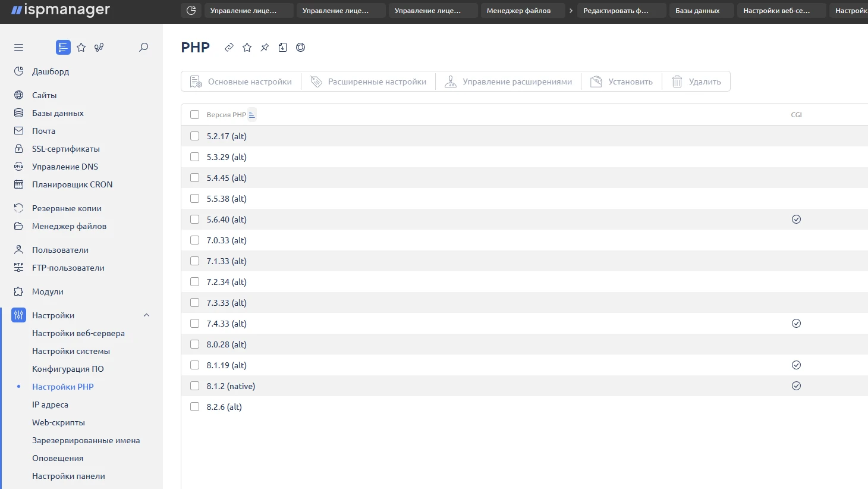Open Настройки веб-сервера in the sidebar
Screen dimensions: 868x489
tap(78, 333)
